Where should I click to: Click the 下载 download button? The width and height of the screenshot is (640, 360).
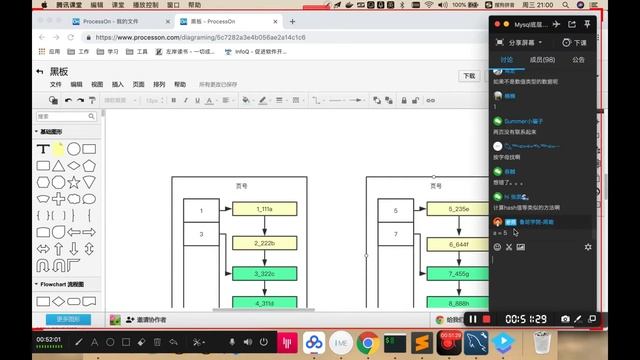[469, 76]
